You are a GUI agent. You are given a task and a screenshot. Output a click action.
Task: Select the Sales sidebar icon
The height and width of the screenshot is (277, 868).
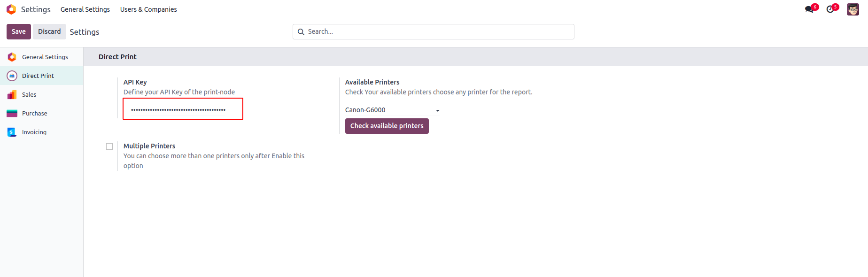[x=12, y=94]
